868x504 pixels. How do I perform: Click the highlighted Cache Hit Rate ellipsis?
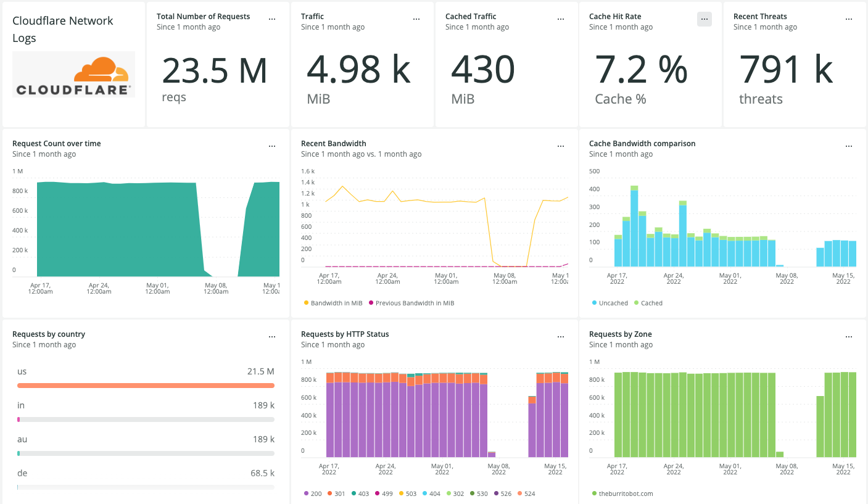[705, 19]
